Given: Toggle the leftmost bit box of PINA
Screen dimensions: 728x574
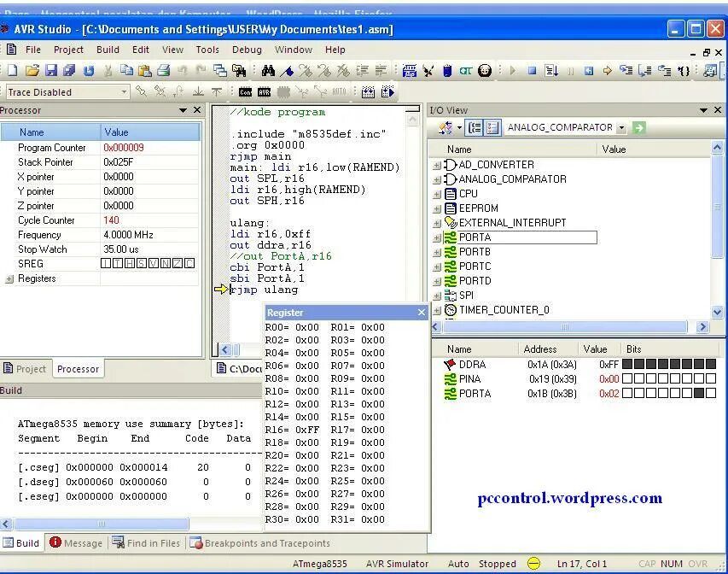Looking at the screenshot, I should click(627, 378).
